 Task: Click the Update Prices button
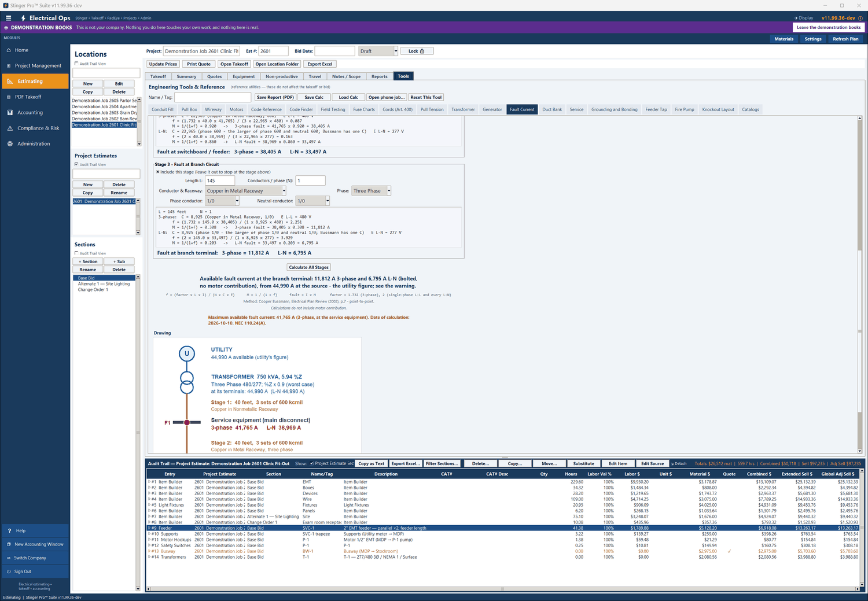(x=163, y=64)
